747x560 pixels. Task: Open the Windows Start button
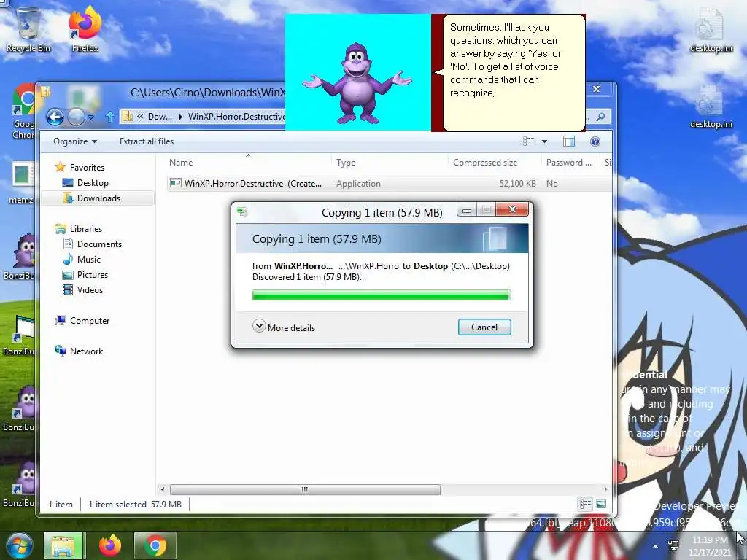point(19,545)
